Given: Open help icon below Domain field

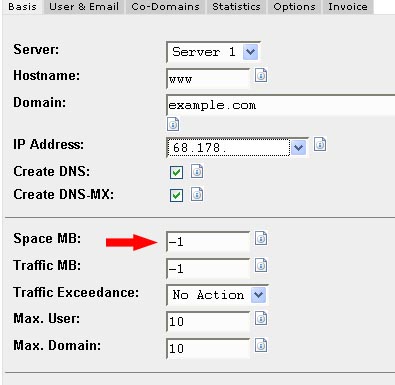Looking at the screenshot, I should coord(173,124).
